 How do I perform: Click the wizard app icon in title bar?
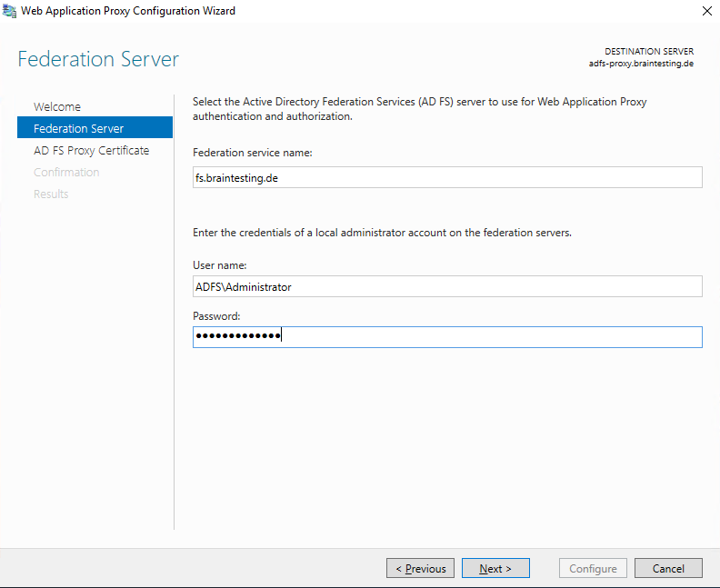tap(9, 11)
